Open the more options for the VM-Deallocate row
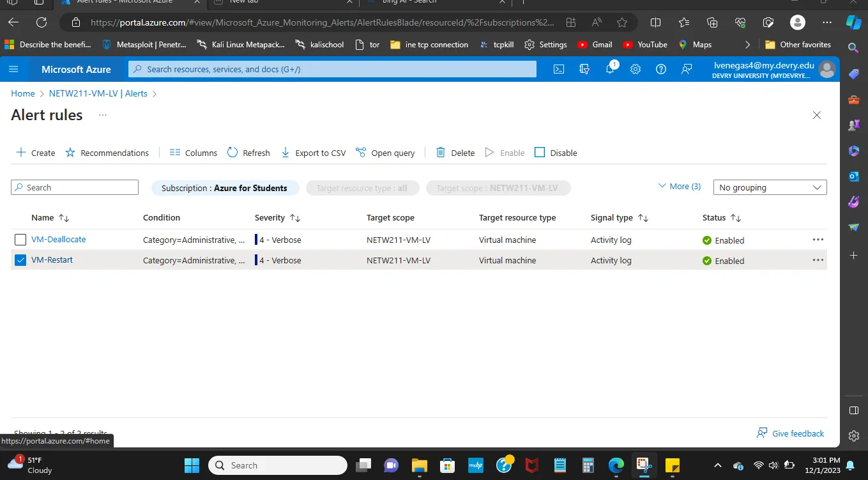Screen dimensions: 868x480 pyautogui.click(x=818, y=240)
